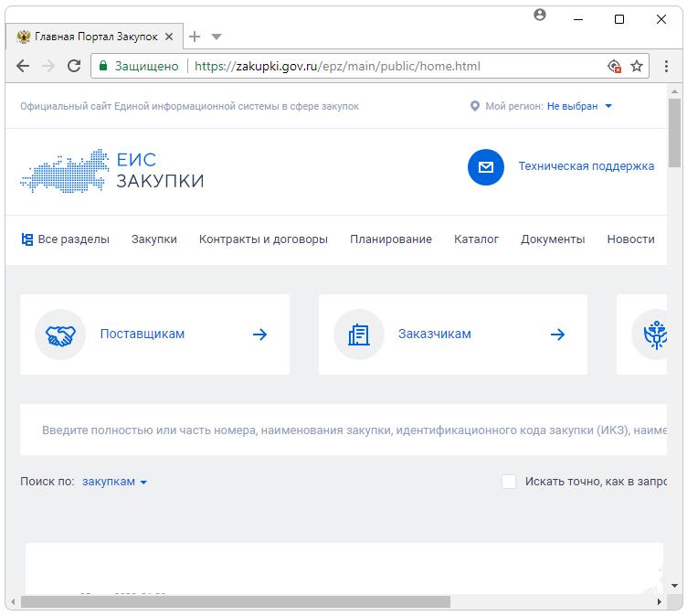Open the Каталог menu item
The image size is (687, 616).
click(476, 239)
